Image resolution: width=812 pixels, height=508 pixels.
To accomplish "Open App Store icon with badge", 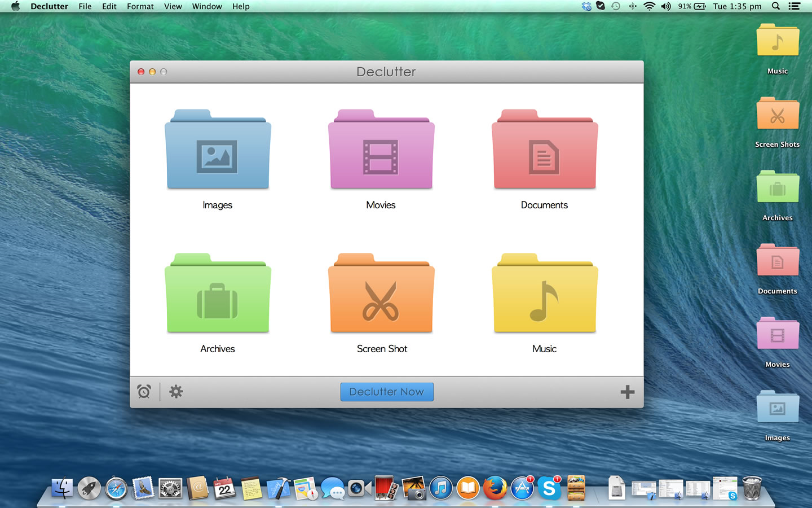I will pyautogui.click(x=522, y=488).
